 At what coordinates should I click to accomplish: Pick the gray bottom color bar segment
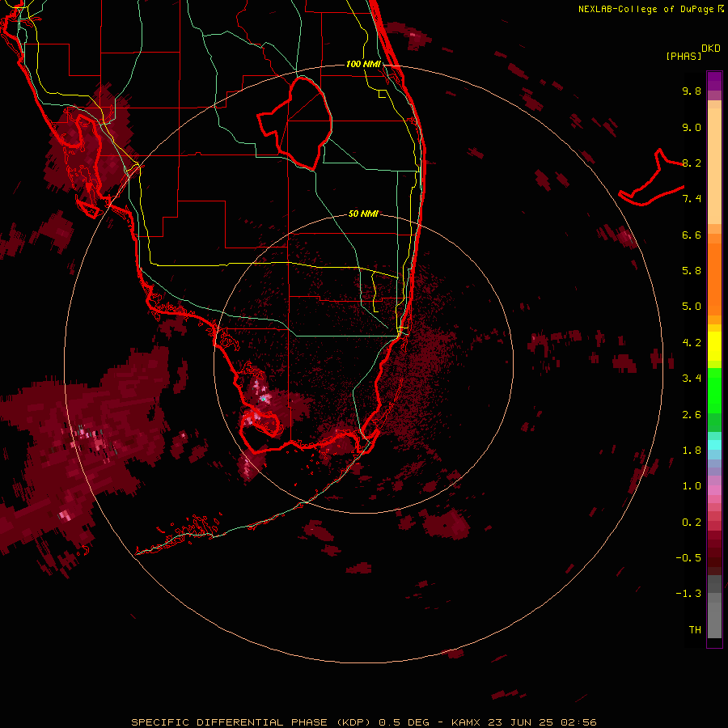714,622
